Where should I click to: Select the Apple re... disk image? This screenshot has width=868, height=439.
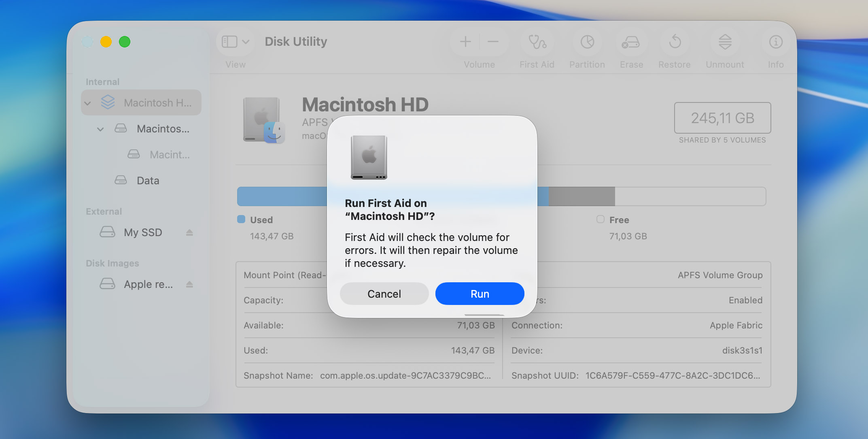coord(148,284)
